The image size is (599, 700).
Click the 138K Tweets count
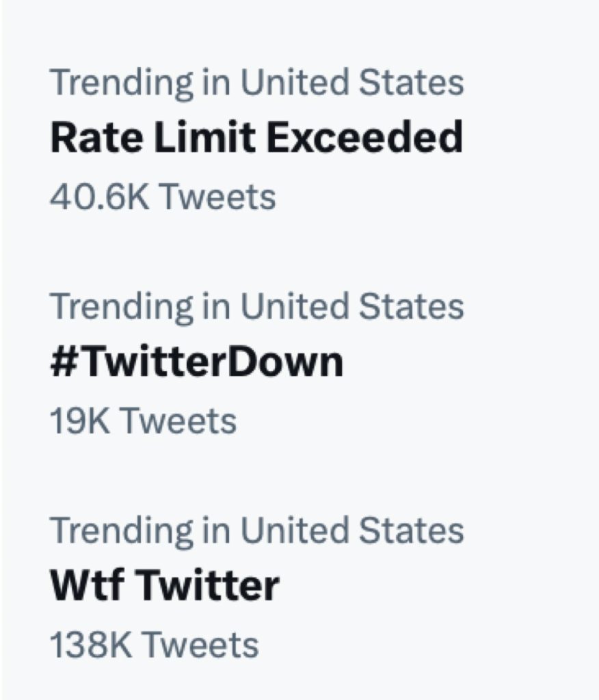coord(154,645)
